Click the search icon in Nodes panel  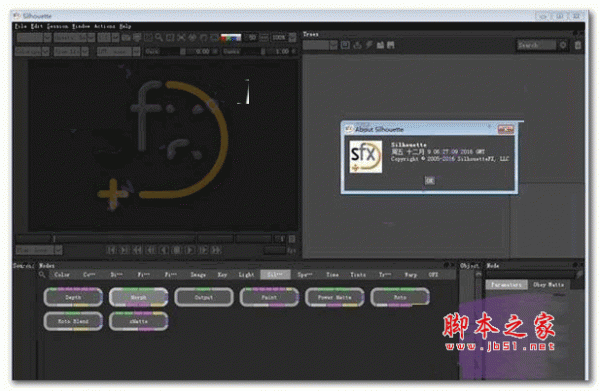pos(42,274)
